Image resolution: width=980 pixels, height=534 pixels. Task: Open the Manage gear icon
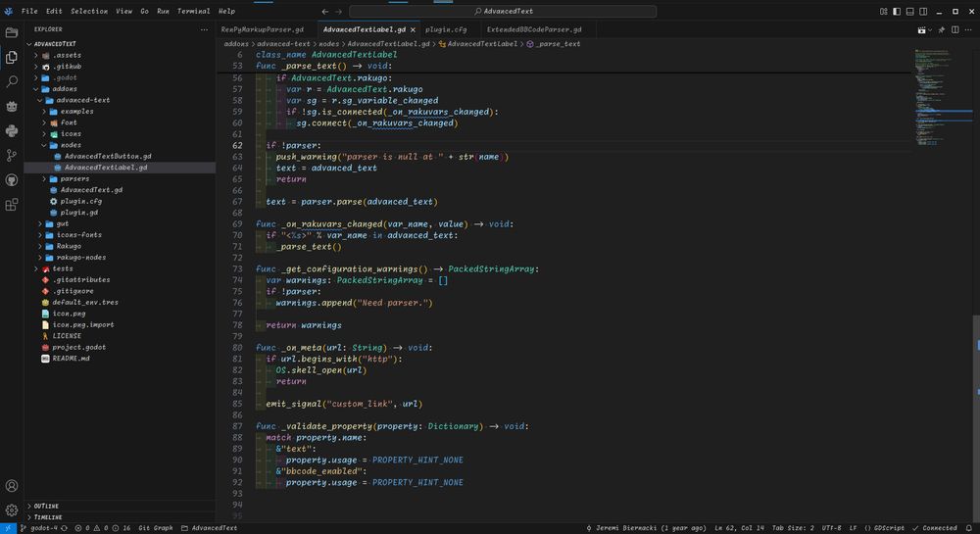click(11, 510)
